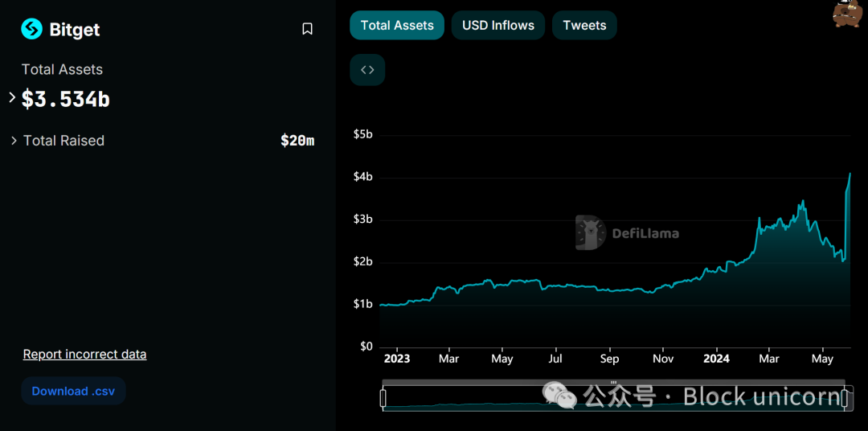Click the $20m Total Raised amount
Screen dimensions: 868x431
point(297,141)
